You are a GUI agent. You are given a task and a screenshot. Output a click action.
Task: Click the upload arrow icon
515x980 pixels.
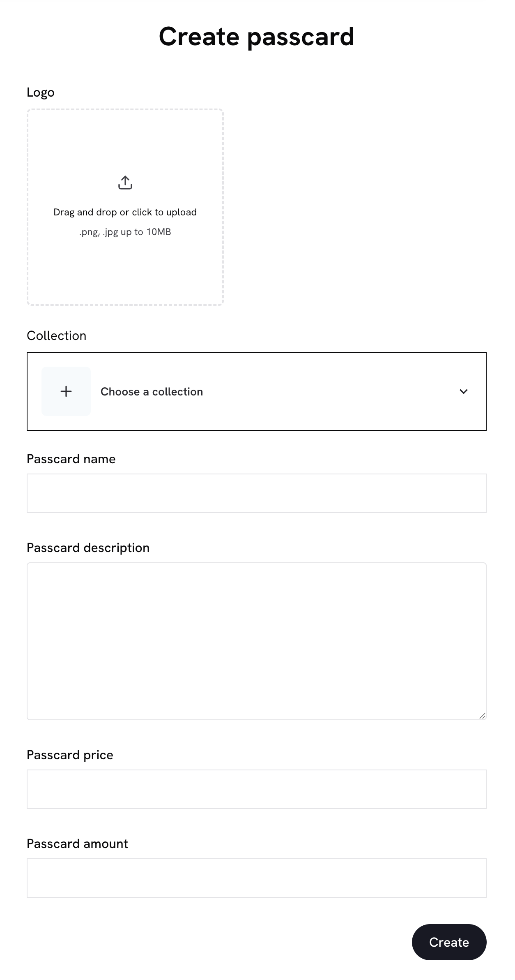pyautogui.click(x=125, y=183)
